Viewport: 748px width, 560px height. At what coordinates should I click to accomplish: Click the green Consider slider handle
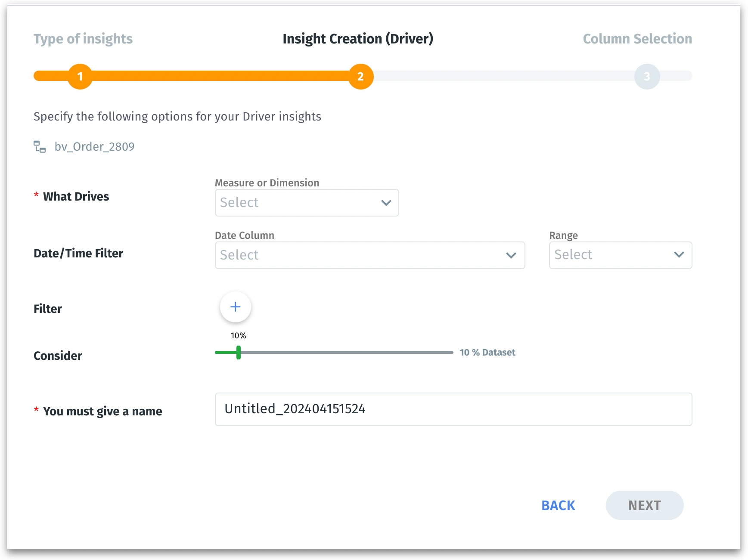pos(238,353)
